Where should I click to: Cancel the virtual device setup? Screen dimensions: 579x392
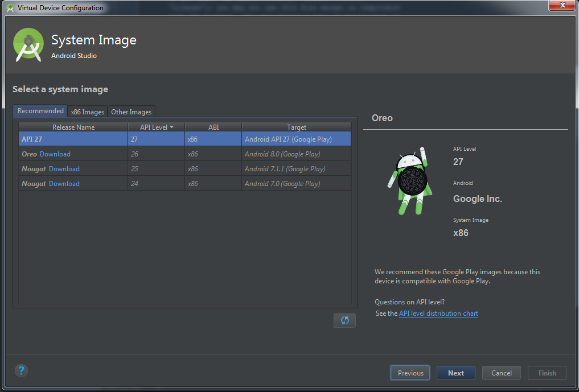[x=501, y=373]
